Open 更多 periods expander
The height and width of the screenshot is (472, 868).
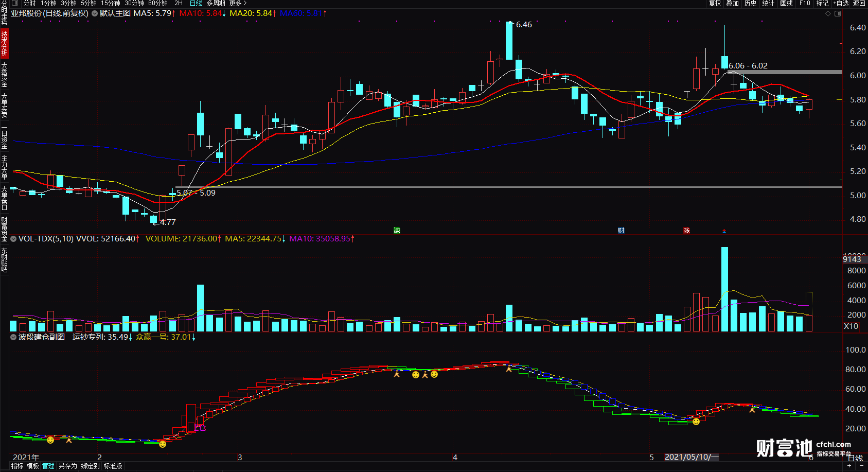pos(238,3)
